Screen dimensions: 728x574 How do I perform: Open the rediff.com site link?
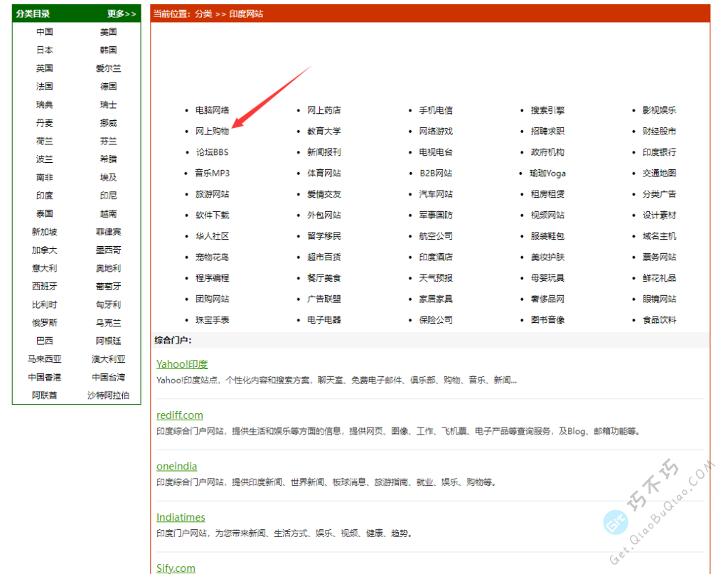180,415
